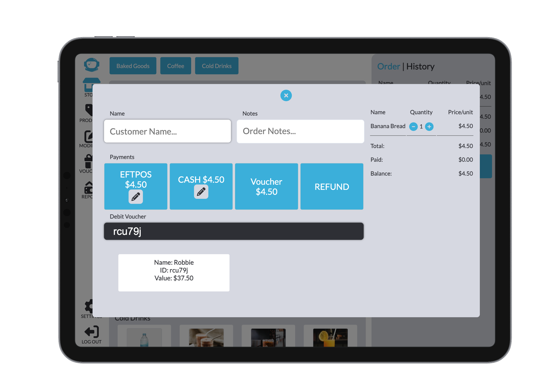Click astronaut helmet logo icon
The image size is (555, 392).
92,65
